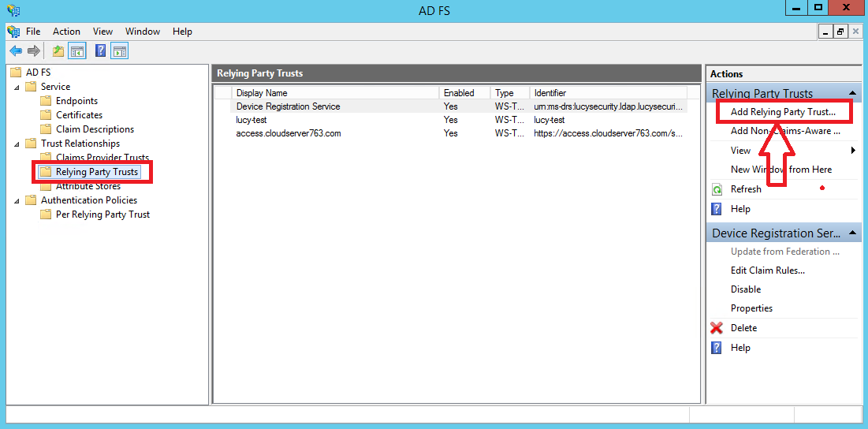The height and width of the screenshot is (429, 868).
Task: Click the https://access.cloudserver763.com identifier cell
Action: pos(609,133)
